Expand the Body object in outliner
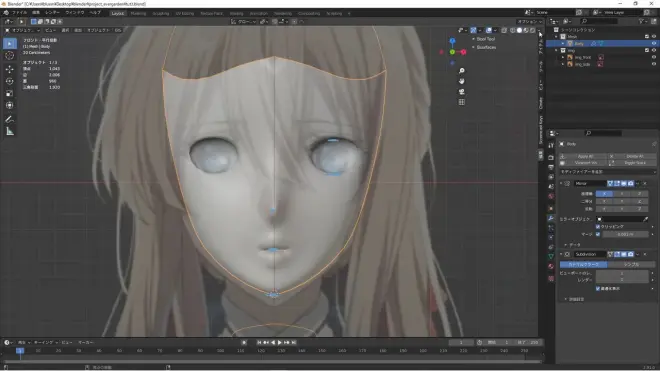660x371 pixels. click(563, 43)
